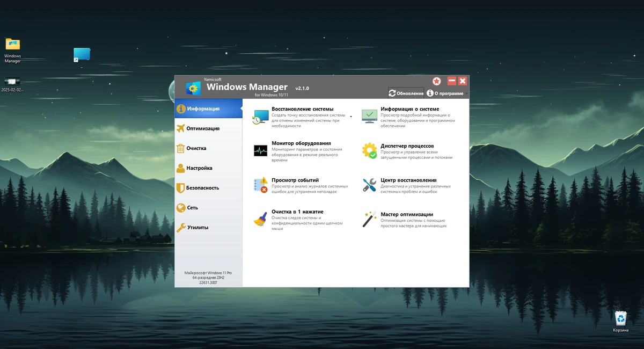The image size is (644, 349).
Task: Expand the dropdown arrow next to О программе
Action: (x=467, y=93)
